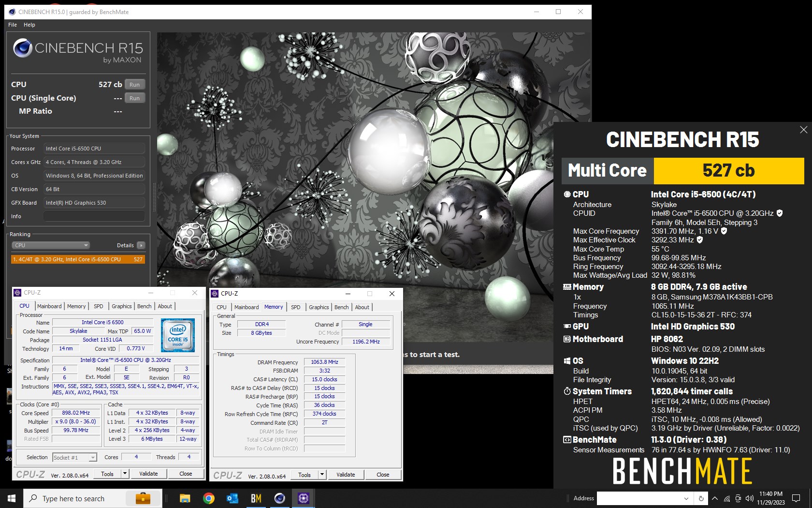
Task: Expand Tools dropdown arrow in right CPU-Z window
Action: click(322, 475)
